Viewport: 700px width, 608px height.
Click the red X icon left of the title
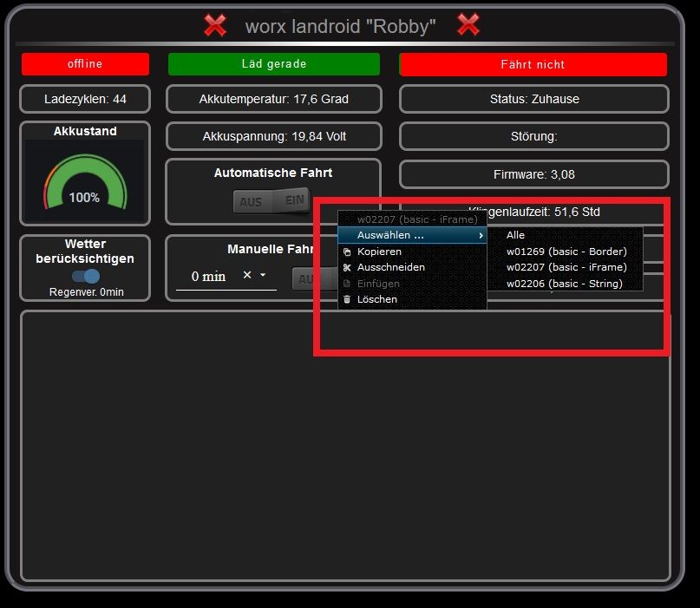(215, 25)
